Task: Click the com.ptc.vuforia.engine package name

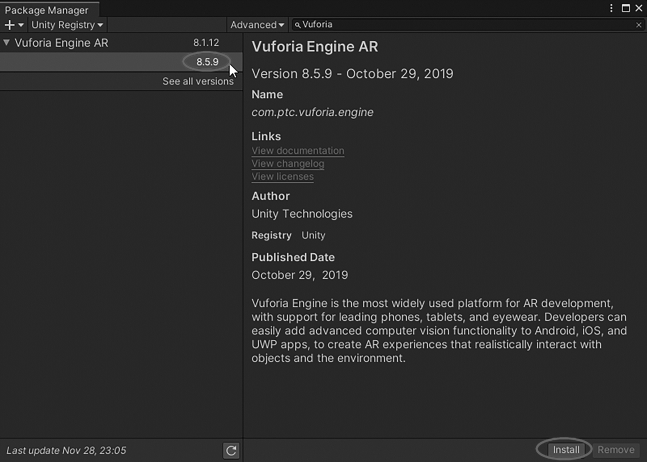Action: [312, 112]
